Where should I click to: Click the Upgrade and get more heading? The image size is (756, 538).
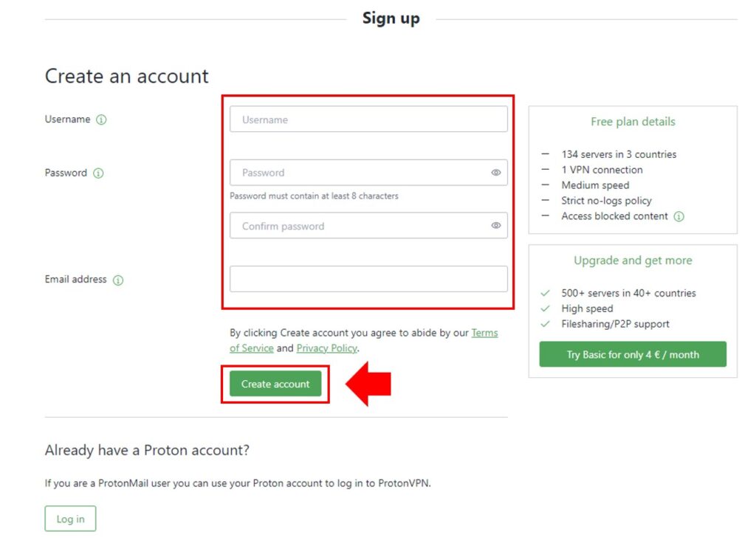[x=633, y=261]
